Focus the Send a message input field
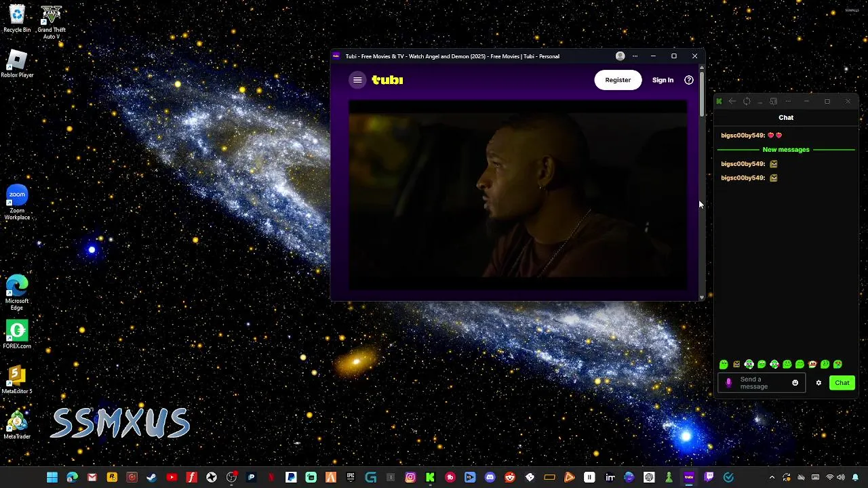 [x=763, y=383]
